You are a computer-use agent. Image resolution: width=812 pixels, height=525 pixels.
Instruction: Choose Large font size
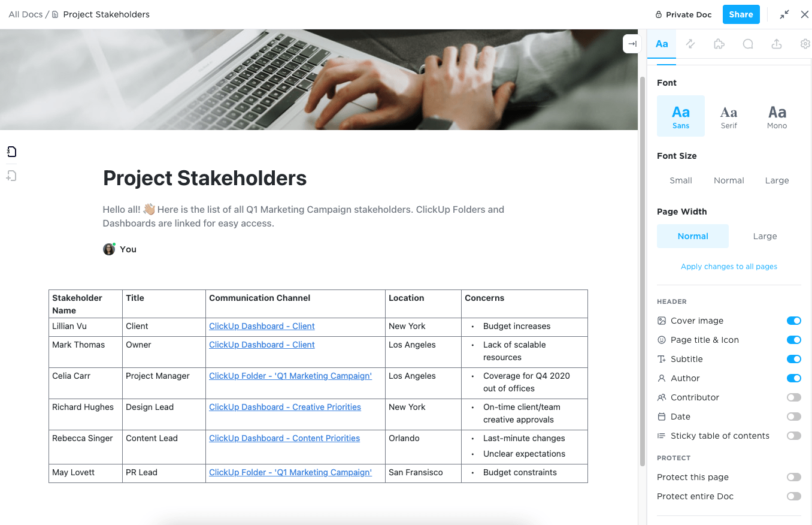777,180
